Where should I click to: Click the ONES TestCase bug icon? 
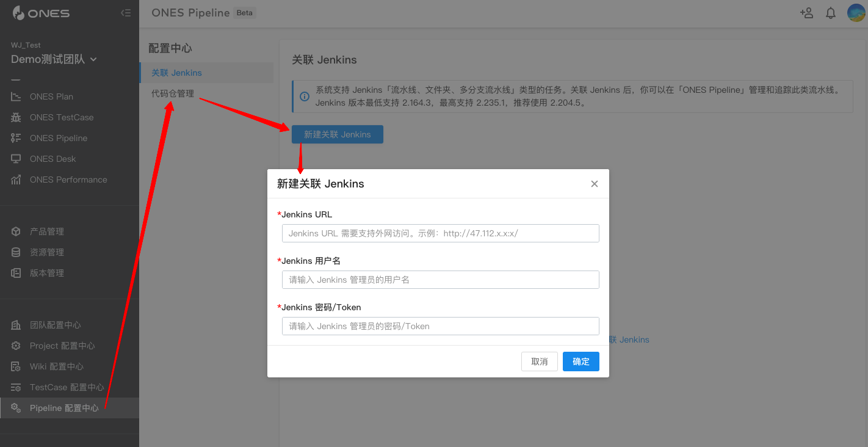(16, 117)
